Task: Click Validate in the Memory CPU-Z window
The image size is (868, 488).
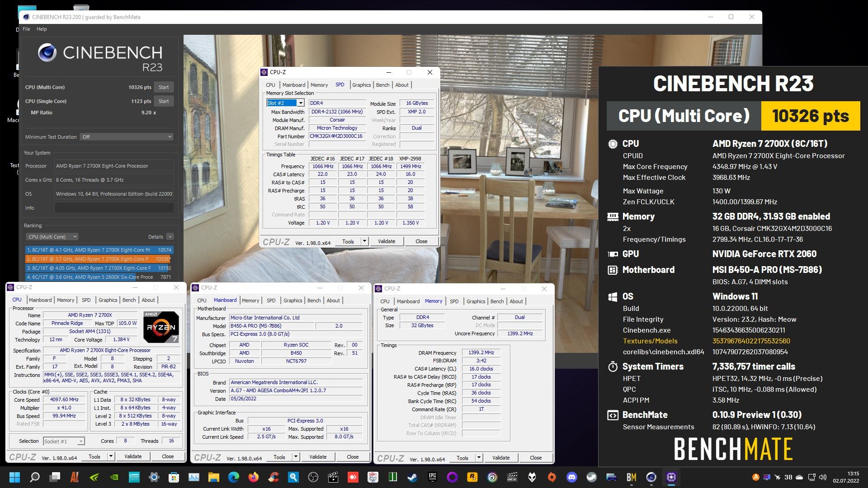Action: point(500,458)
